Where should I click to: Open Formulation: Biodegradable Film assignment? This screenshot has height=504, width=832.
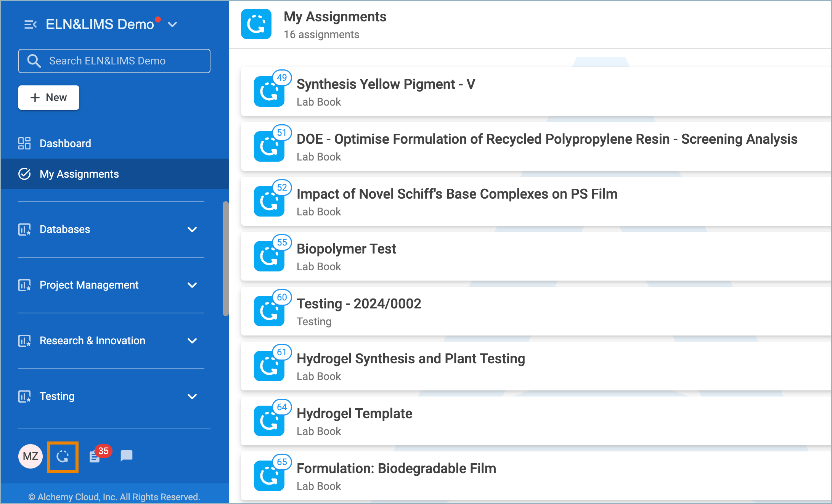click(536, 476)
